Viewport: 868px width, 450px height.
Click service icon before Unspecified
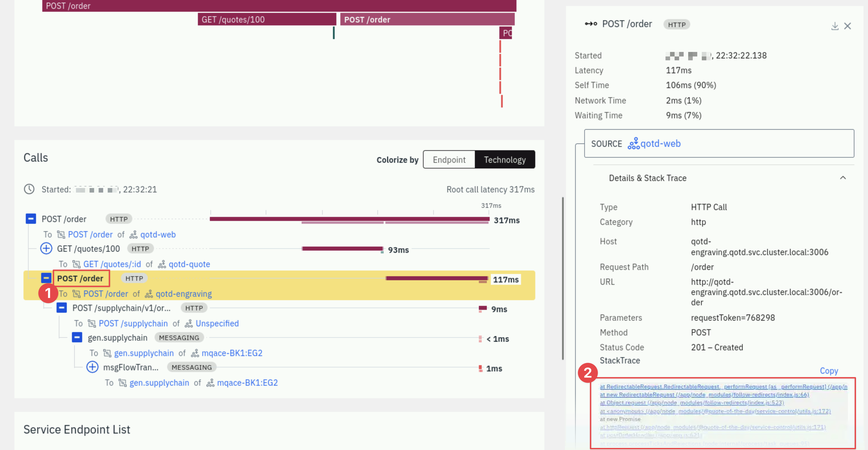pos(189,324)
